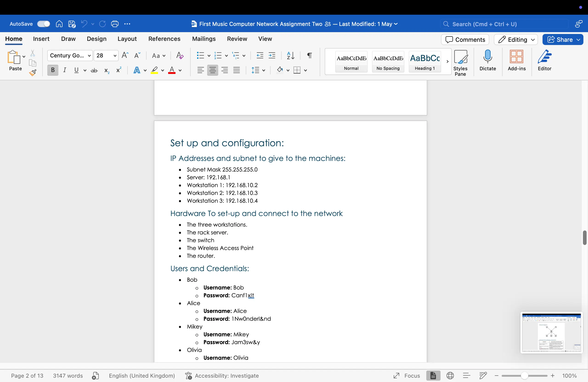Switch to the References tab

(x=164, y=39)
